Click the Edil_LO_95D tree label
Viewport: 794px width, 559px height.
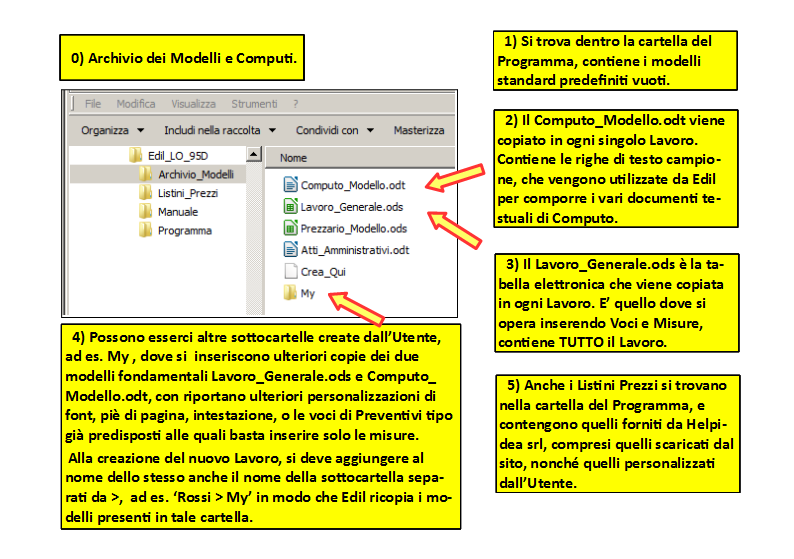(x=178, y=155)
